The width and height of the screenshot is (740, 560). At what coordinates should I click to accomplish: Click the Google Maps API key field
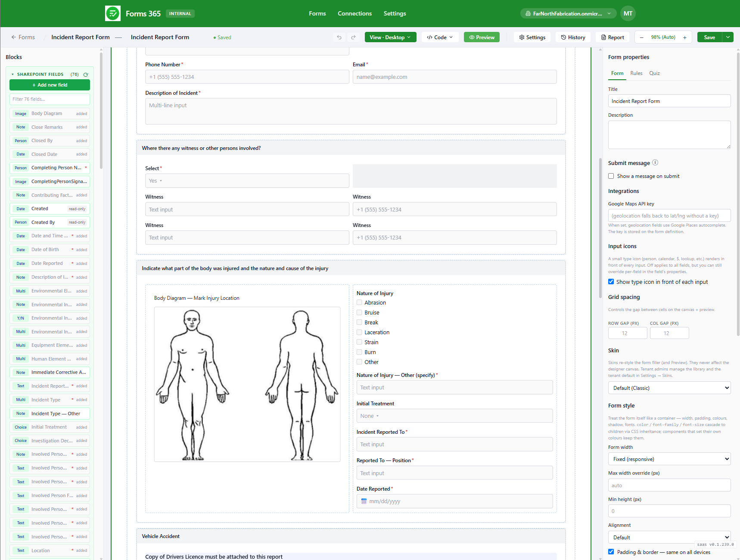pyautogui.click(x=669, y=215)
